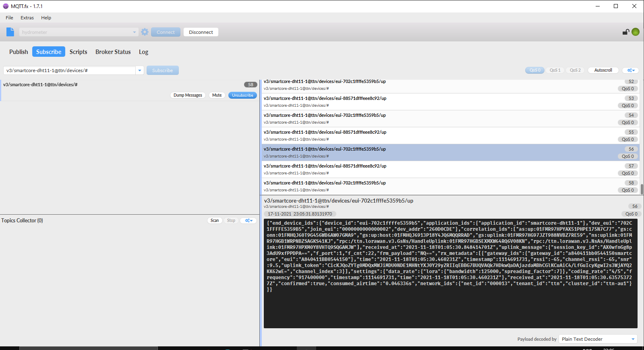Screen dimensions: 644x350
Task: Select message number 55 in list
Action: coord(450,136)
